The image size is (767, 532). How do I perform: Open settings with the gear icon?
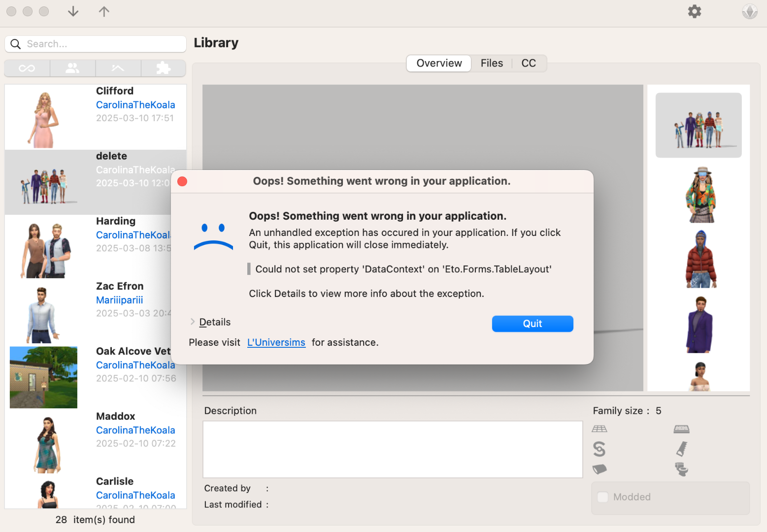point(694,11)
